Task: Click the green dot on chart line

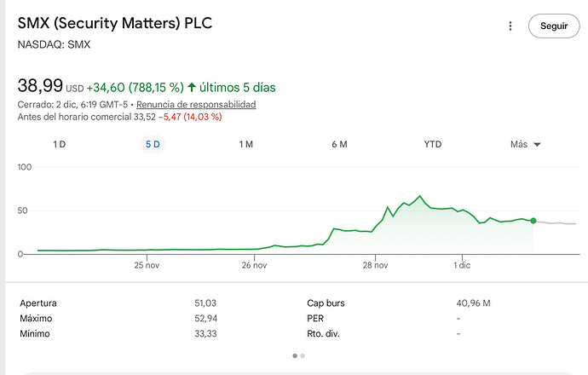Action: coord(533,221)
